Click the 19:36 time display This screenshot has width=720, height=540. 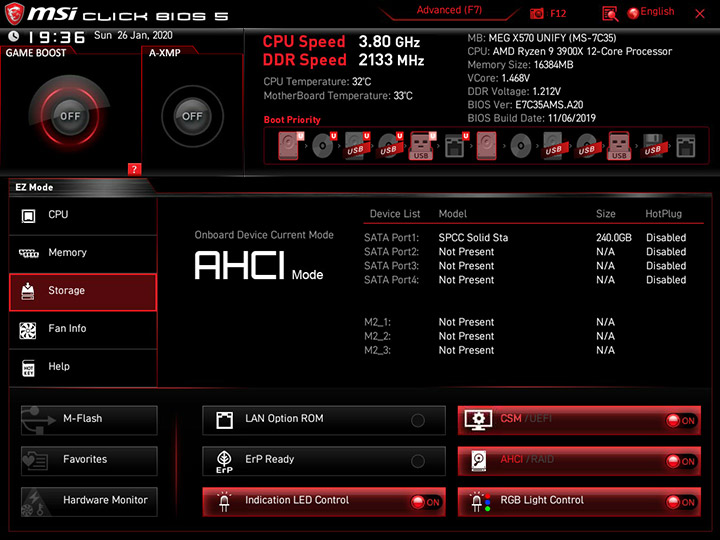point(56,37)
